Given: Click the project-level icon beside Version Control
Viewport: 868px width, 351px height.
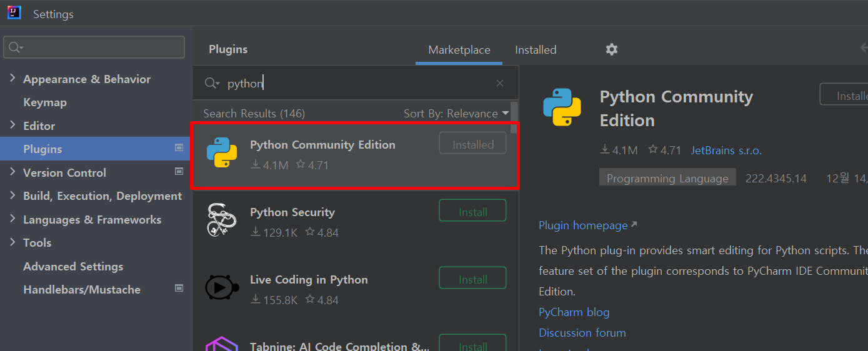Looking at the screenshot, I should tap(179, 171).
